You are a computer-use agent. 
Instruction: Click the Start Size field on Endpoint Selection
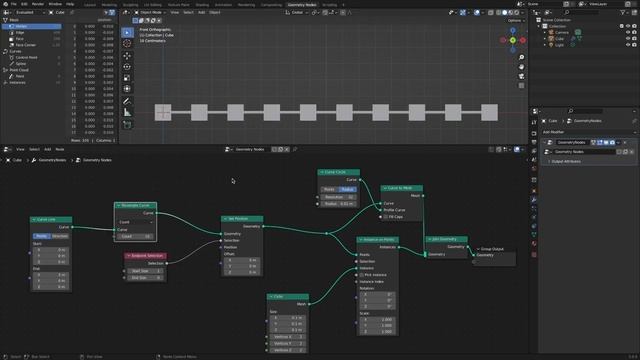pos(145,271)
